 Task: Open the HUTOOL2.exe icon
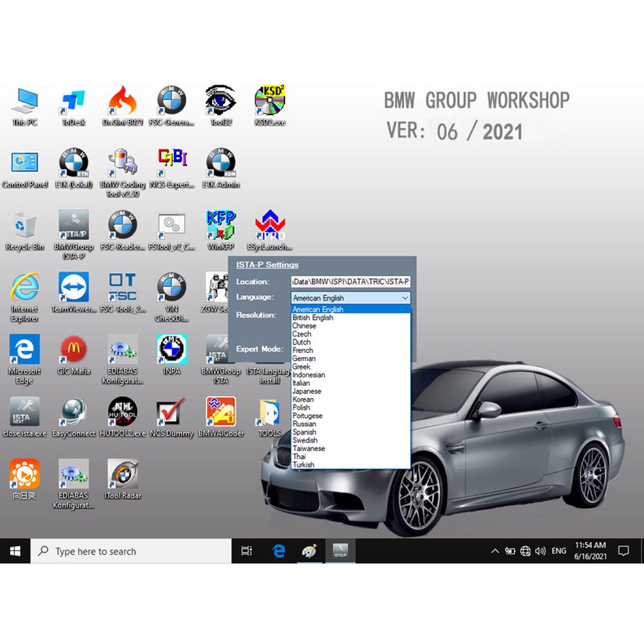pyautogui.click(x=122, y=417)
